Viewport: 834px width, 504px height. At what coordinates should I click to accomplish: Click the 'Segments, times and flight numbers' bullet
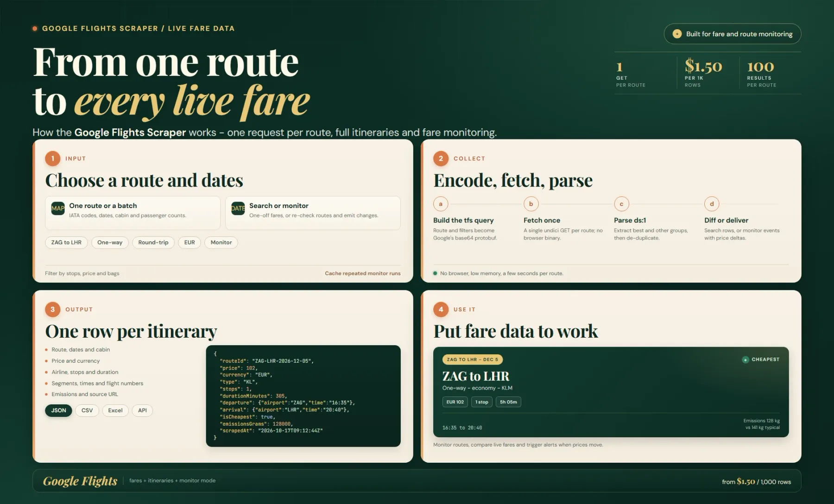(97, 383)
